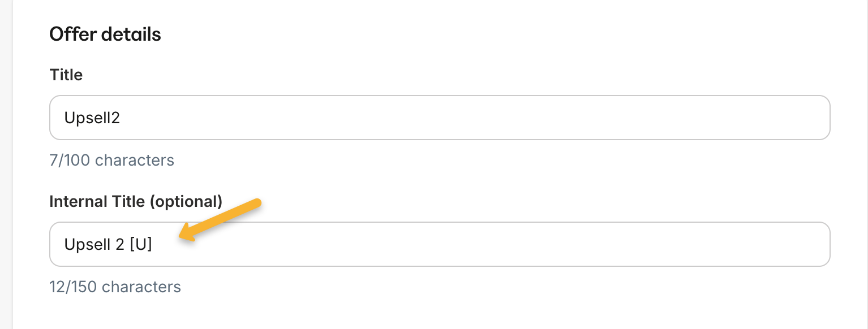Focus the Internal Title text box
The height and width of the screenshot is (329, 868).
point(439,244)
